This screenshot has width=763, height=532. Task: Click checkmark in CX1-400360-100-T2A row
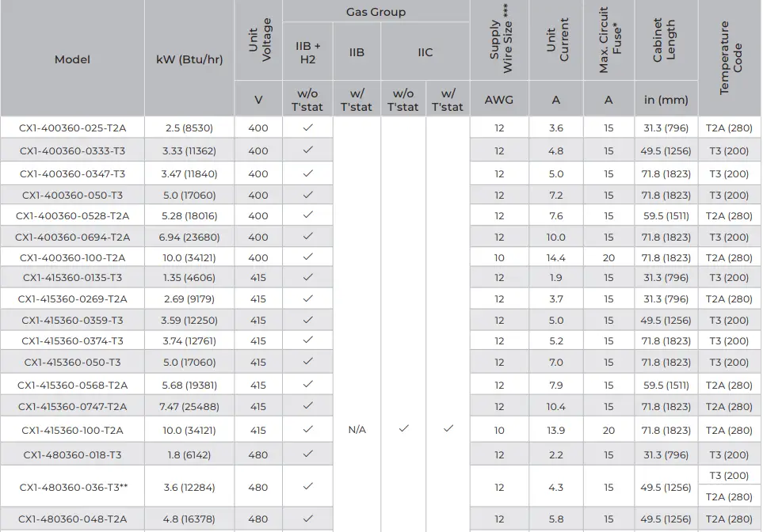(x=307, y=257)
